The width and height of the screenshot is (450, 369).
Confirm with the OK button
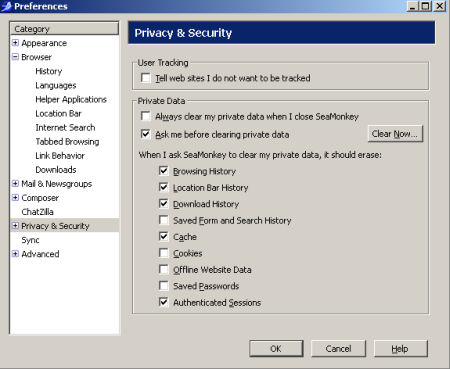(276, 349)
